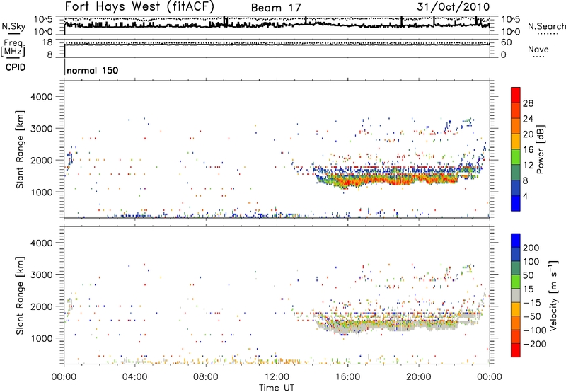Click the '2000' tick on the velocity panel
Viewport: 566px width, 392px height.
point(42,306)
